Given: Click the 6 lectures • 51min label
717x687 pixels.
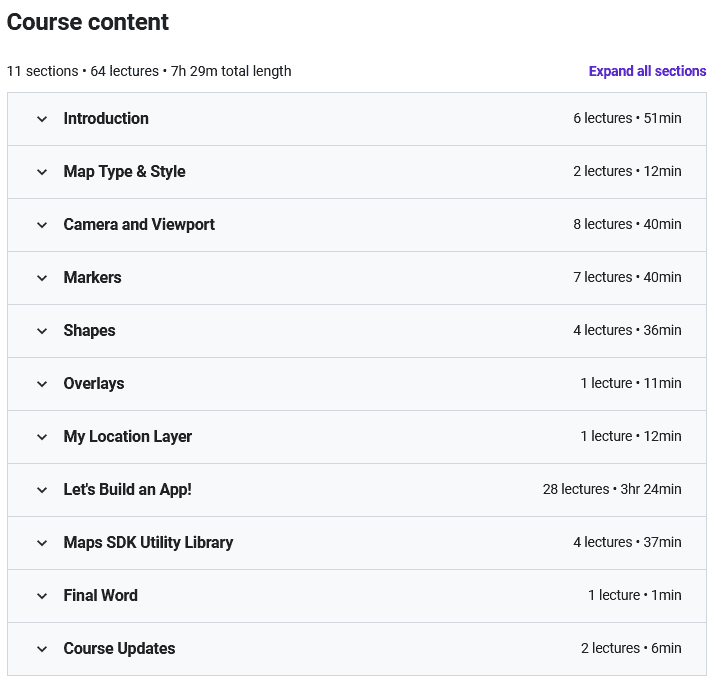Looking at the screenshot, I should click(x=627, y=118).
